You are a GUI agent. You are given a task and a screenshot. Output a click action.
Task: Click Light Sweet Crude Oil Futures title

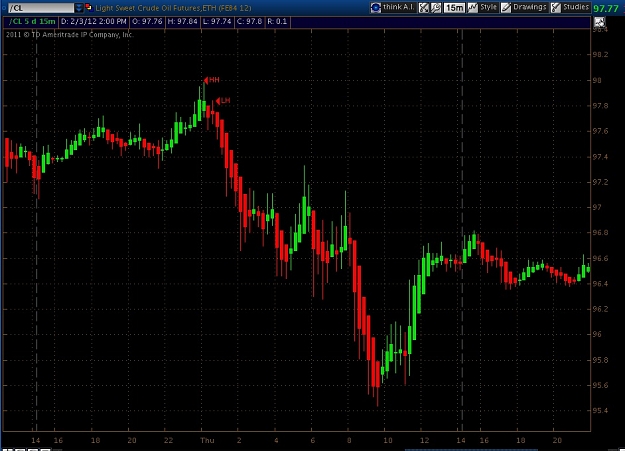pos(173,8)
